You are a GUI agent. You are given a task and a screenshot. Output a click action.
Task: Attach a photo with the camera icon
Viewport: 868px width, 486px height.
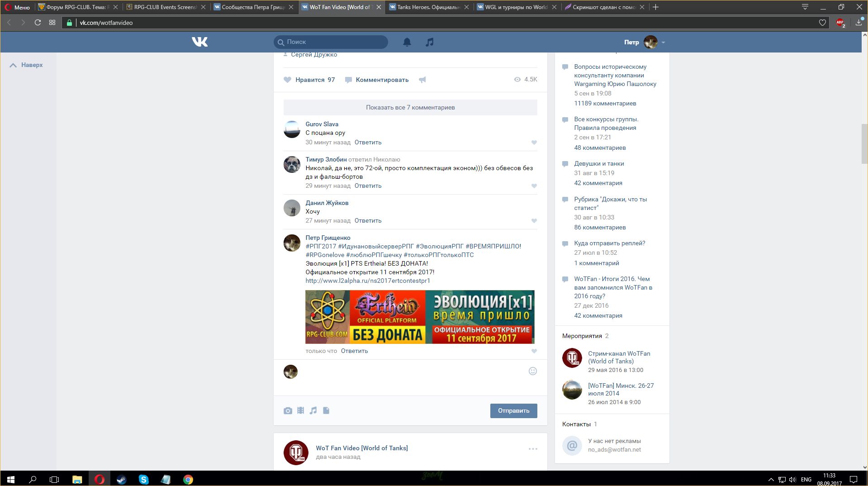click(288, 411)
